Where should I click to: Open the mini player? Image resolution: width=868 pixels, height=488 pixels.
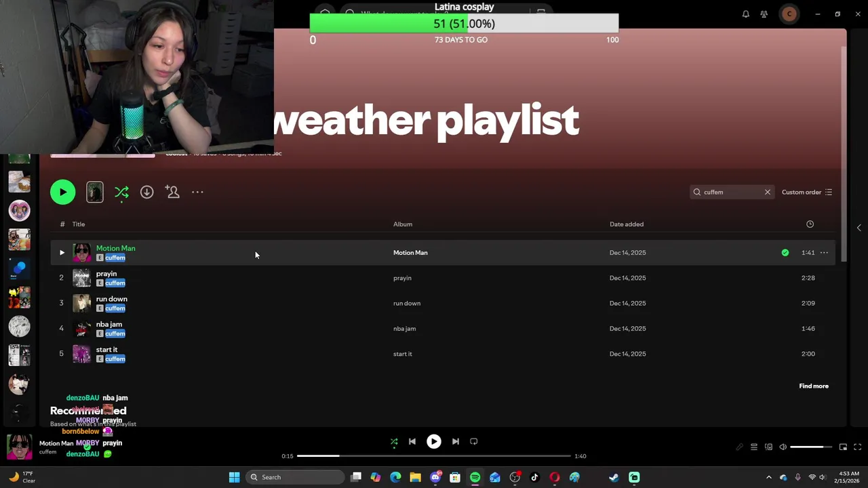tap(843, 447)
